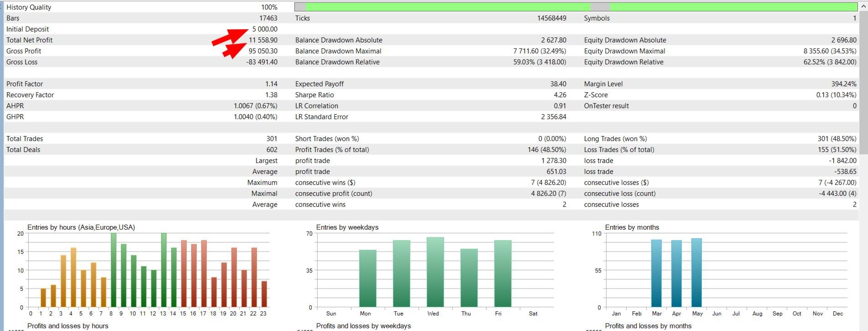Select the "-538.65" average loss trade value
The height and width of the screenshot is (331, 868).
845,172
